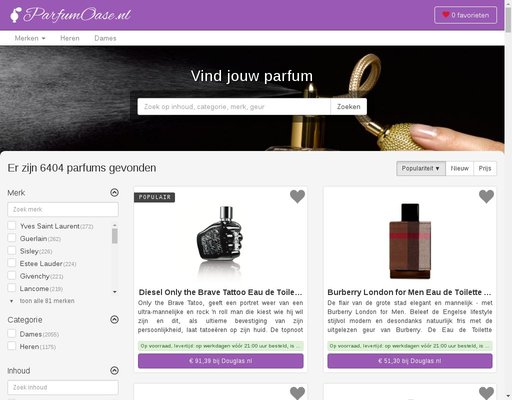Click the red heart in favorieten button
This screenshot has height=400, width=512.
coord(446,14)
